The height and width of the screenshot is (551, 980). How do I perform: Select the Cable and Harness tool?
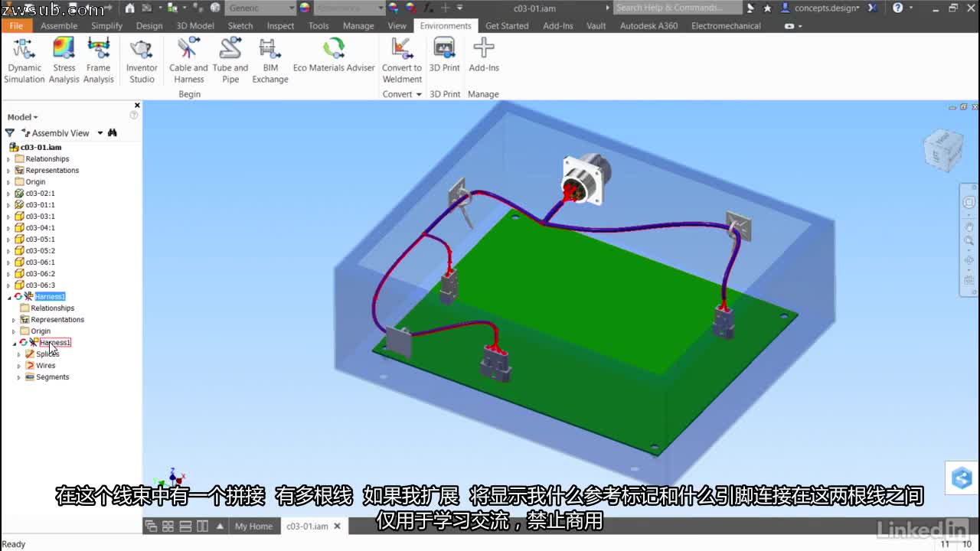188,60
